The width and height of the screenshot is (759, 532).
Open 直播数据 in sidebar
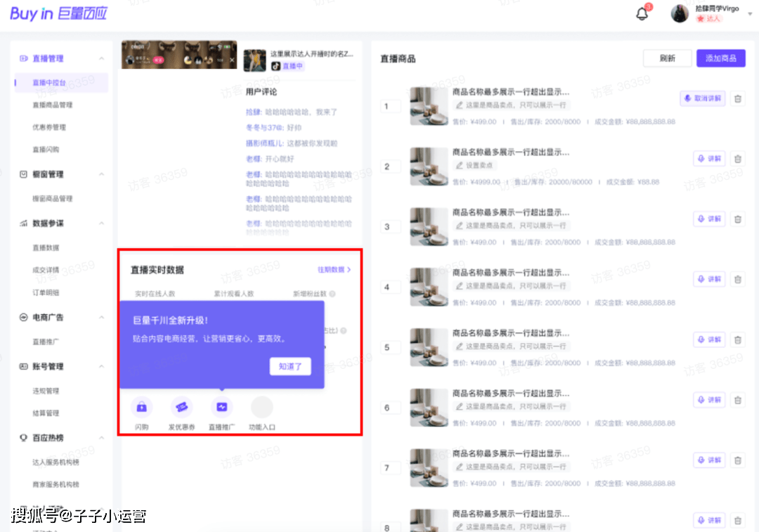click(x=46, y=248)
